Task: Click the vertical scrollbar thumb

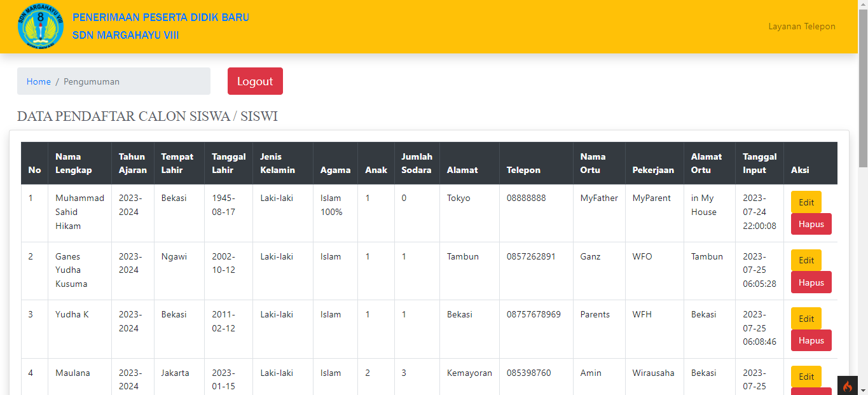Action: coord(863,89)
